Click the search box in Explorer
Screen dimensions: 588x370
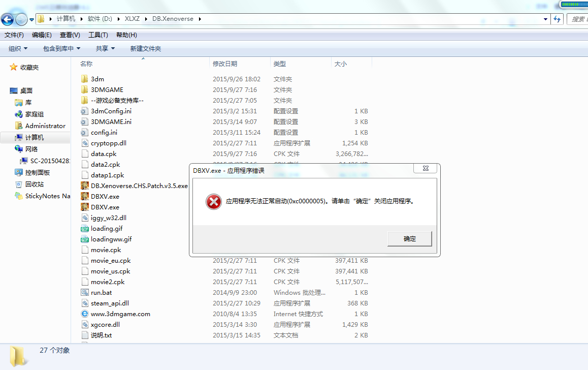(x=577, y=19)
